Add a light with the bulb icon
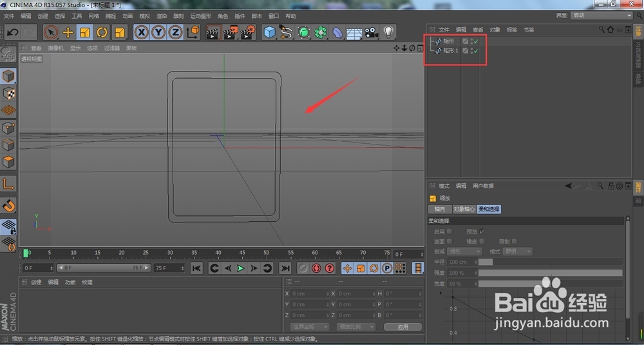The height and width of the screenshot is (345, 644). pos(388,32)
